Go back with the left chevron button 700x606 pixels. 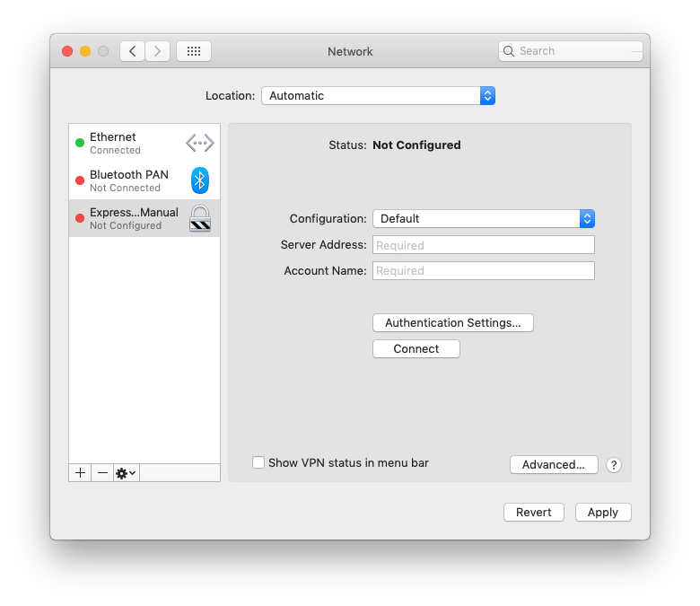pyautogui.click(x=132, y=51)
